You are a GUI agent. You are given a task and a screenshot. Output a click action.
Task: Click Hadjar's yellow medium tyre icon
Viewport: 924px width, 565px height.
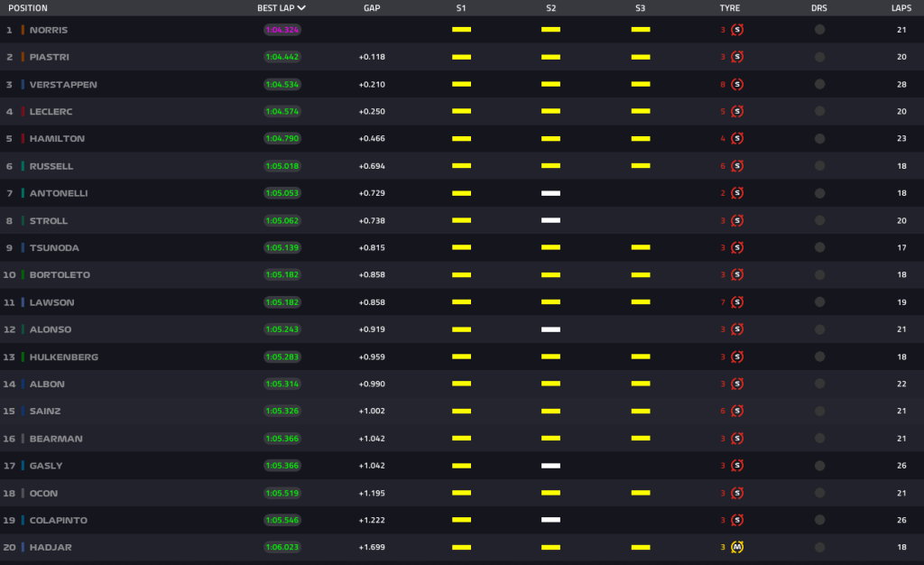737,547
